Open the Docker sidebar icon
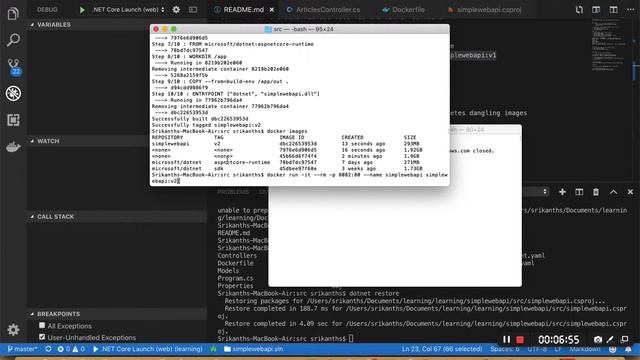Screen dimensions: 640x360 coord(13,147)
